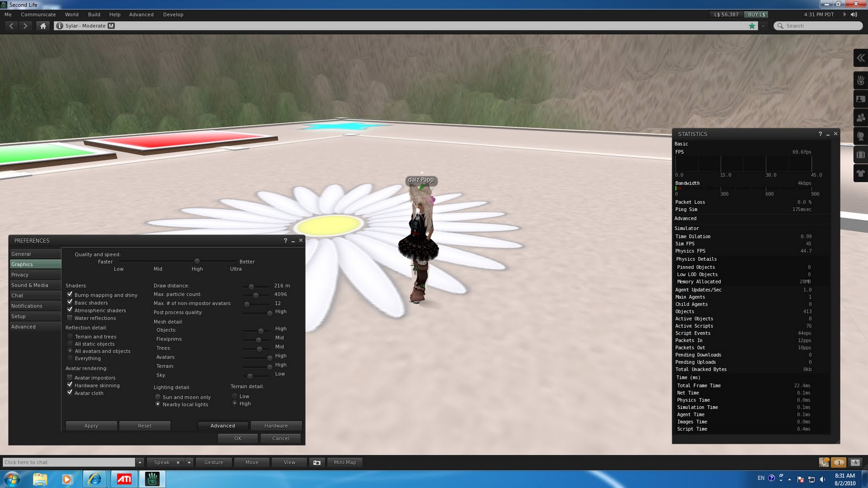The height and width of the screenshot is (488, 868).
Task: Open the profile picture panel in sidebar
Action: coord(860,98)
